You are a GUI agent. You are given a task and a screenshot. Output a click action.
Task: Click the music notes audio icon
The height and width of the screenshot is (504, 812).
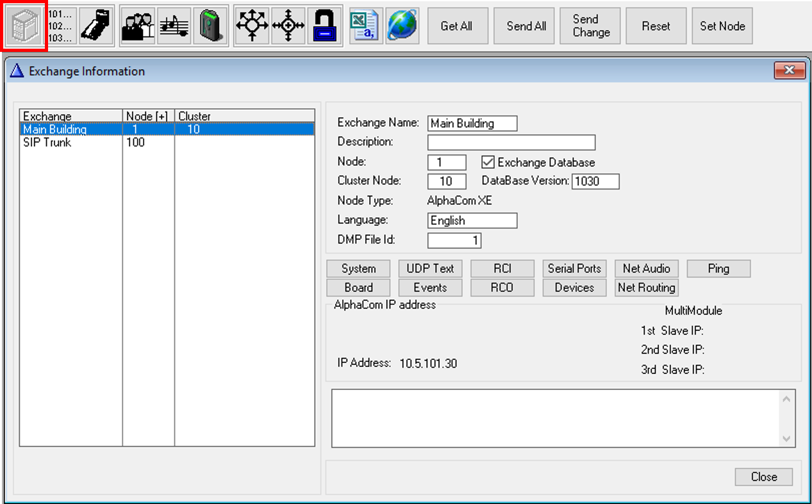pyautogui.click(x=174, y=26)
